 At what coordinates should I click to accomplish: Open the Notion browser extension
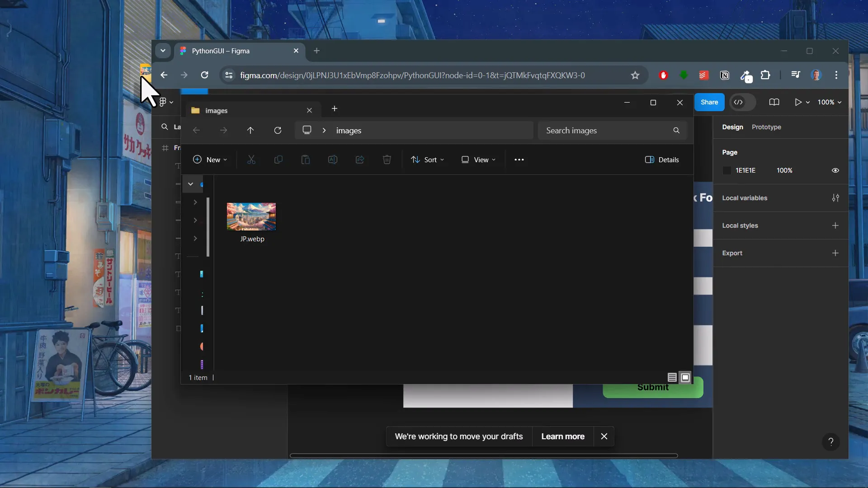(x=725, y=75)
